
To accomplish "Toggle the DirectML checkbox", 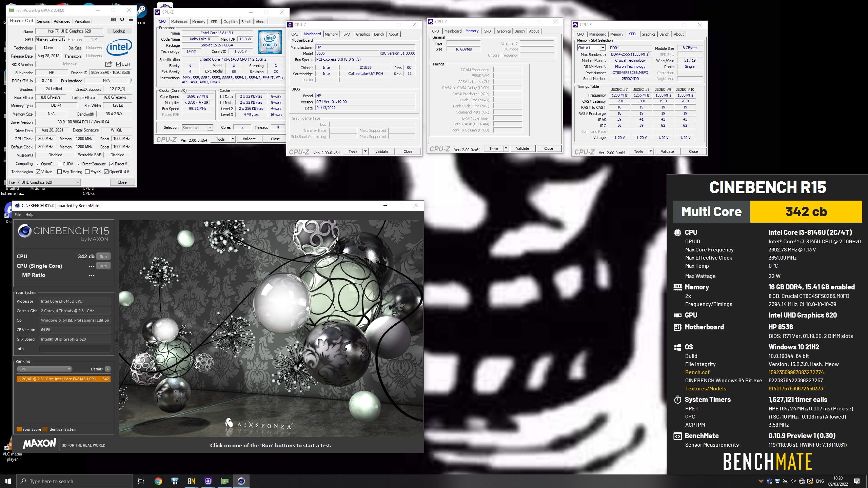I will [x=112, y=164].
